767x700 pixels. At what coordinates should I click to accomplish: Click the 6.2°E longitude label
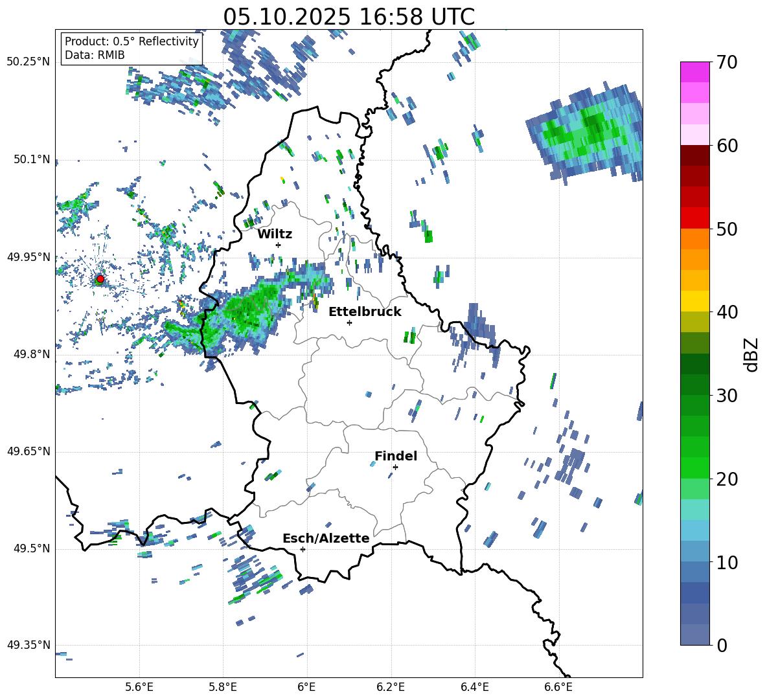pyautogui.click(x=391, y=687)
